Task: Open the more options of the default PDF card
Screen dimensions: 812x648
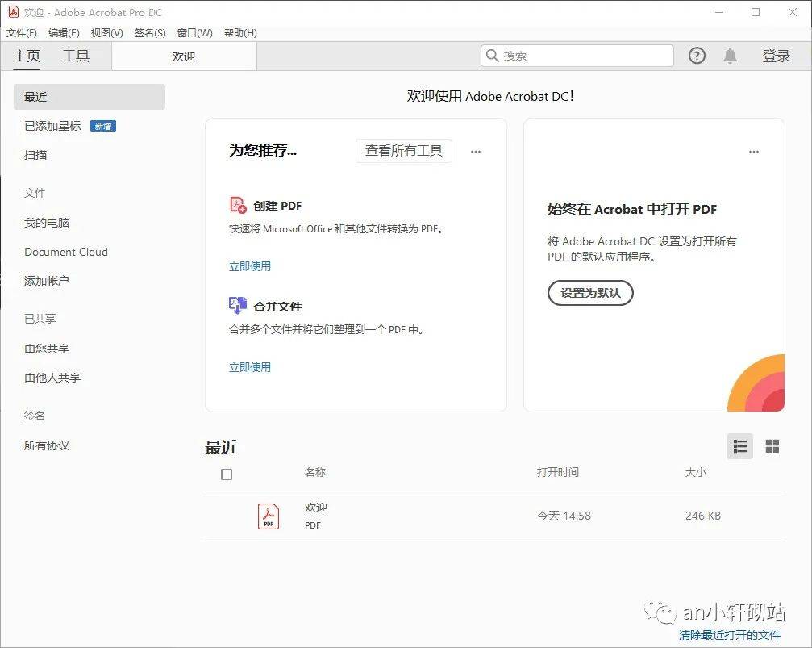Action: tap(753, 152)
